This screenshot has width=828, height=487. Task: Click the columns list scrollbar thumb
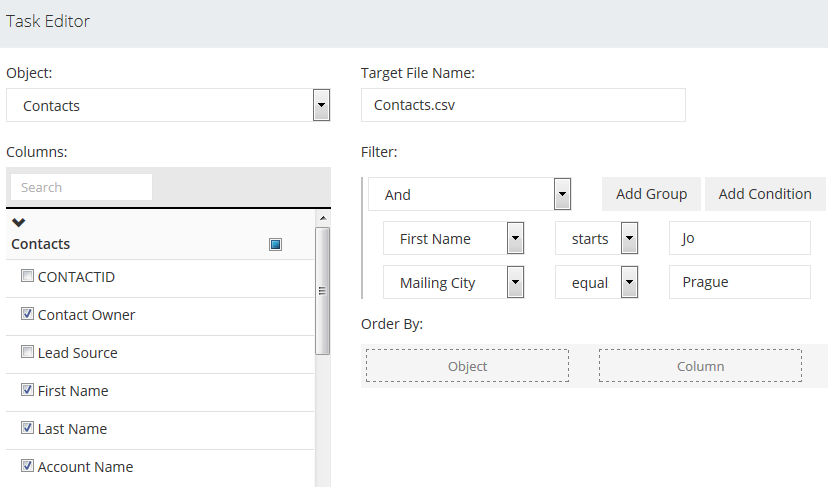click(322, 290)
